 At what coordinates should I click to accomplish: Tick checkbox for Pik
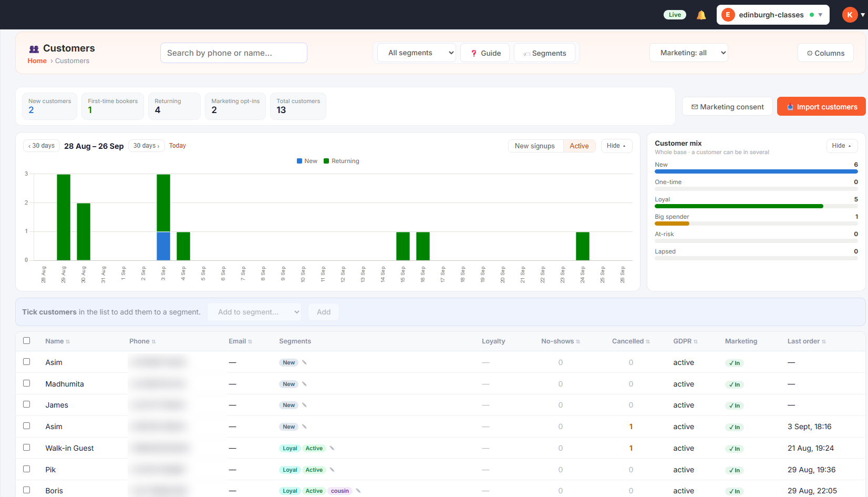[27, 469]
